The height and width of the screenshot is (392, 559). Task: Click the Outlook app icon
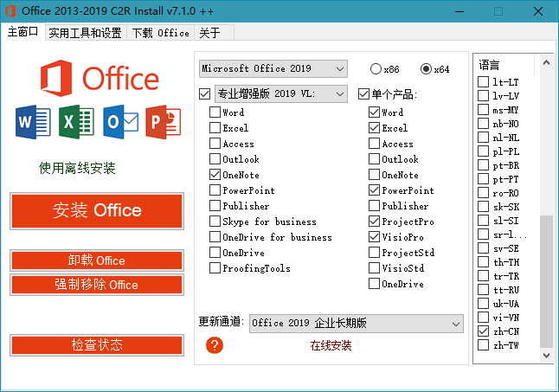(120, 122)
